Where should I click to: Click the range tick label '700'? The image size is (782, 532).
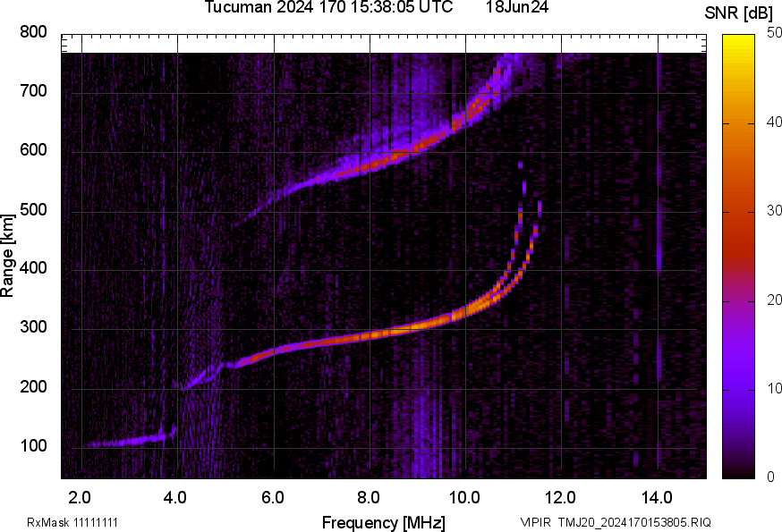coord(33,91)
